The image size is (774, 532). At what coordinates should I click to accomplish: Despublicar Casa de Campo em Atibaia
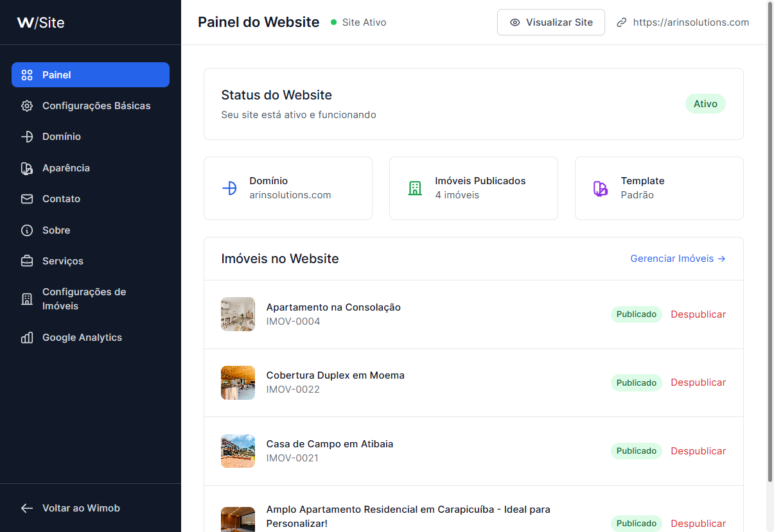[698, 451]
